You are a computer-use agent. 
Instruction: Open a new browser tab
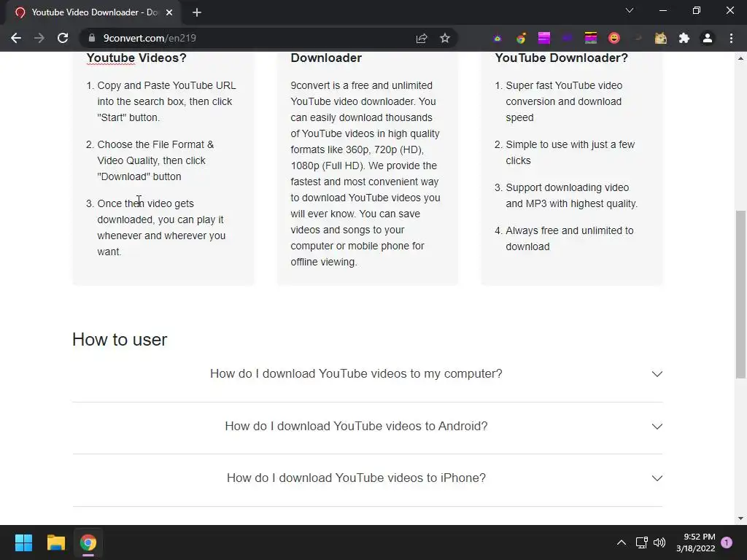(197, 13)
